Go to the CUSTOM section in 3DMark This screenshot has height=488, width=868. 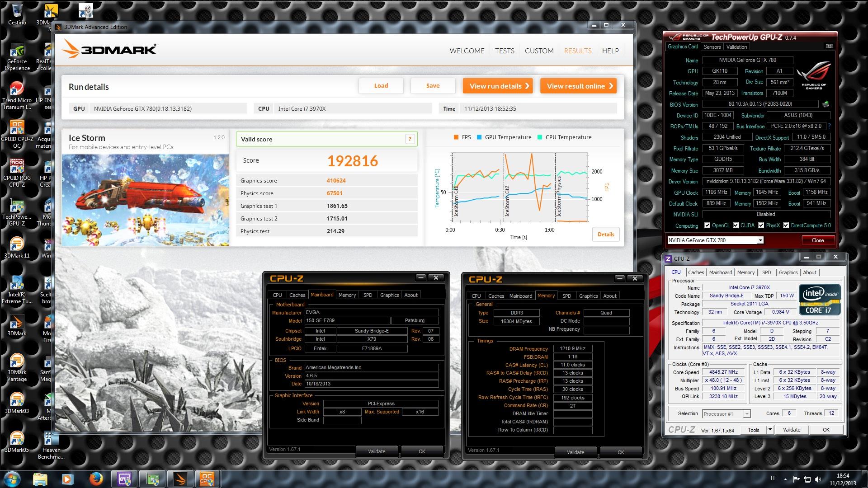(x=539, y=51)
